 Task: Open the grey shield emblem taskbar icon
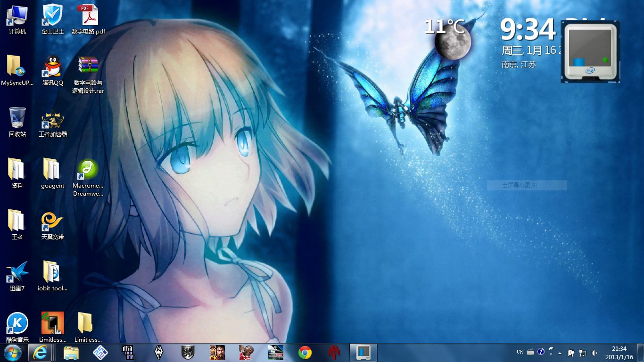coord(188,353)
